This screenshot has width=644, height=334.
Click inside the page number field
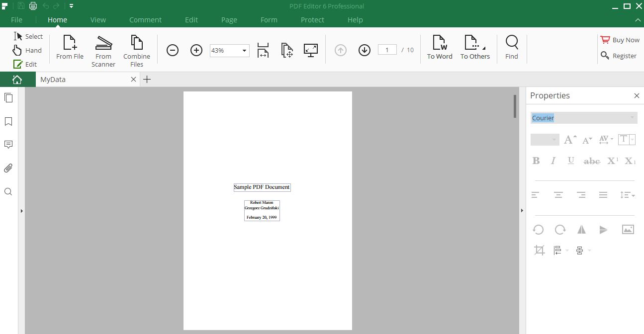pyautogui.click(x=387, y=49)
